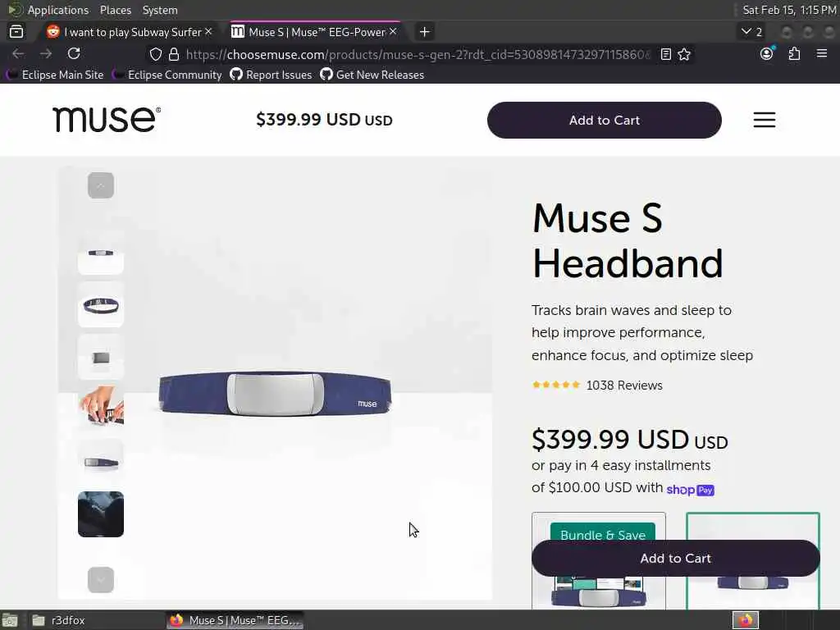
Task: Click the Shop Pay logo
Action: pyautogui.click(x=690, y=490)
